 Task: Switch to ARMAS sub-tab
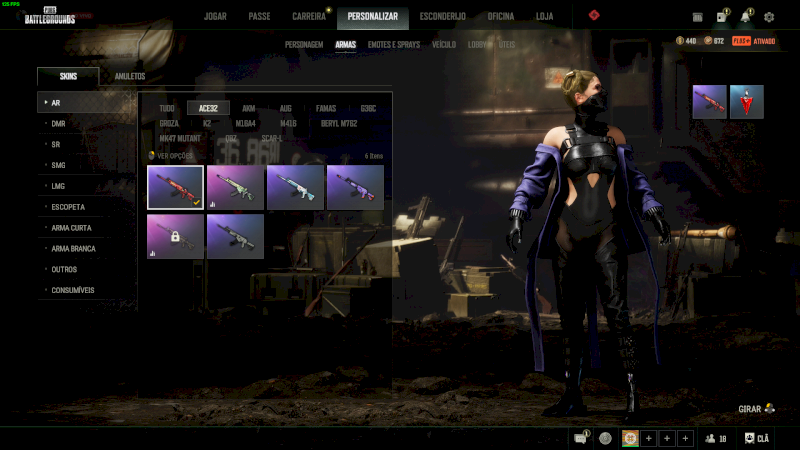pyautogui.click(x=345, y=45)
